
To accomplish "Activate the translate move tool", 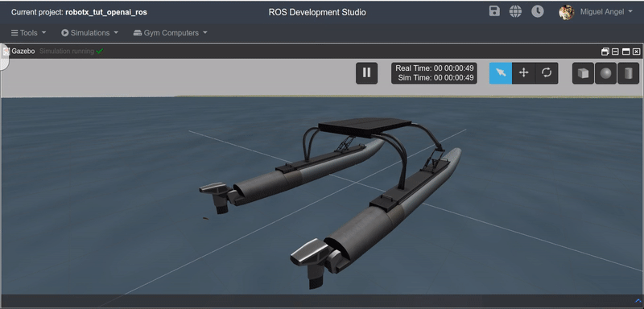I will coord(524,73).
